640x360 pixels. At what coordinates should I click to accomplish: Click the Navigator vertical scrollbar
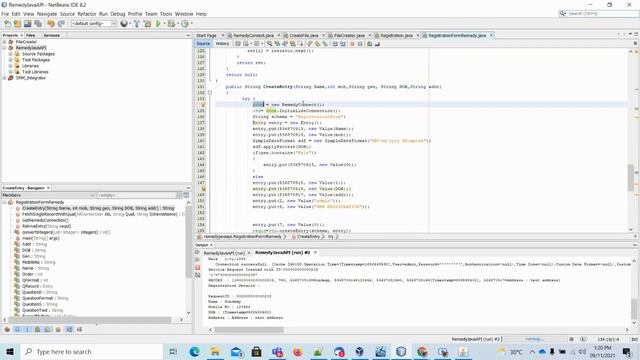pos(188,257)
